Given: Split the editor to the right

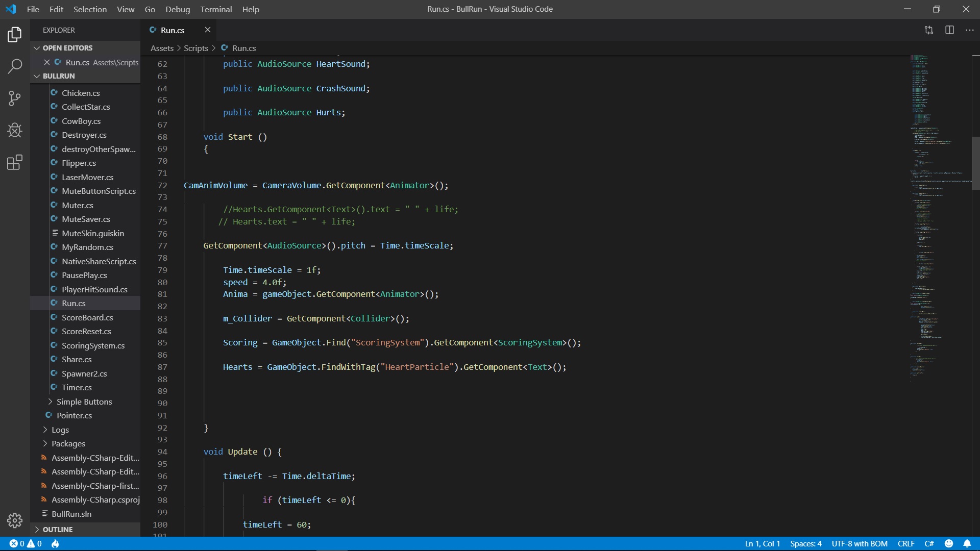Looking at the screenshot, I should tap(949, 30).
